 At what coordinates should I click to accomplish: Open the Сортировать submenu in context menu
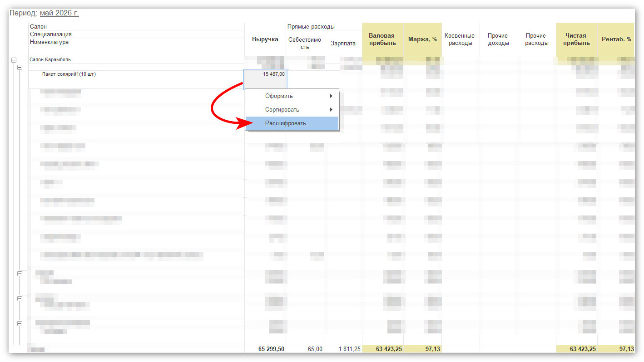point(292,110)
